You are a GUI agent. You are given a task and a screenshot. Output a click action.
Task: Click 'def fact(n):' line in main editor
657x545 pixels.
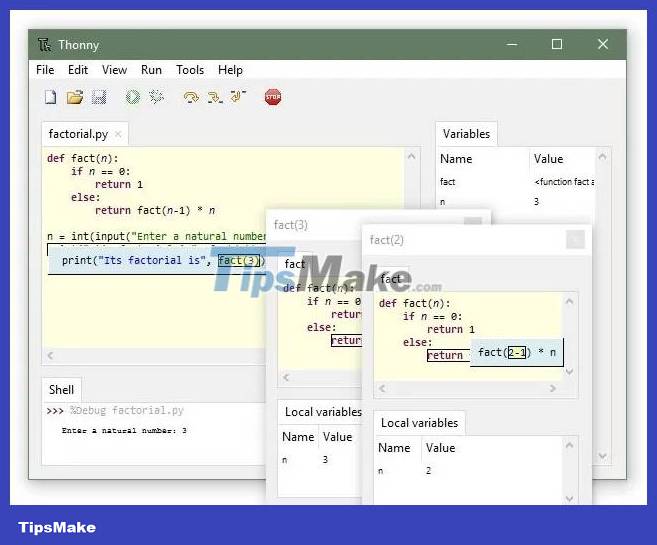pos(83,158)
